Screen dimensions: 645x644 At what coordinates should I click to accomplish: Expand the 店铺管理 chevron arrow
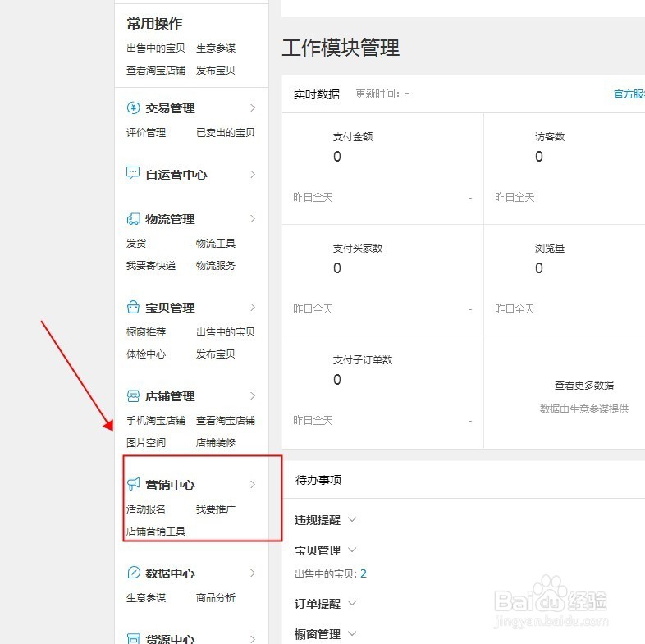pos(253,396)
